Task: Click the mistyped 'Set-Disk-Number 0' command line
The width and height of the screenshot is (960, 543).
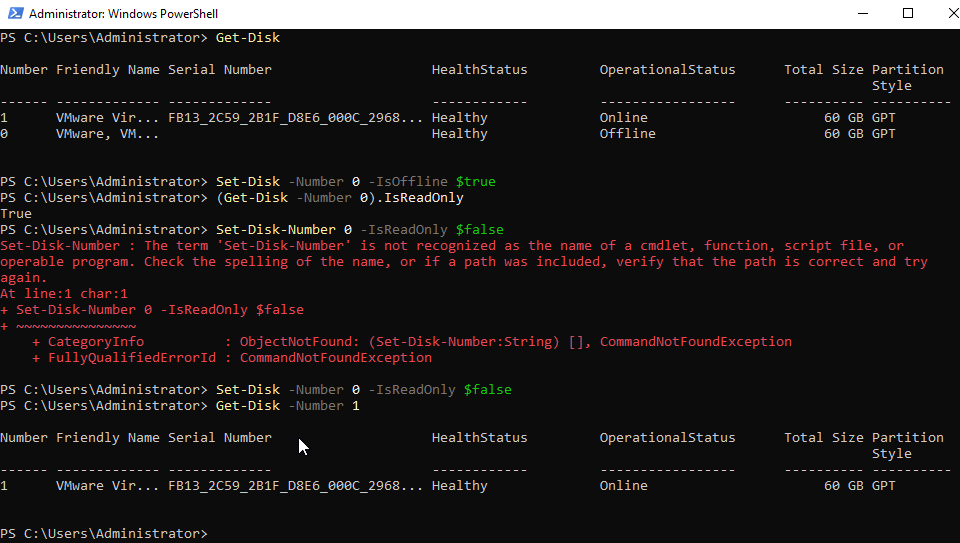Action: click(x=360, y=230)
